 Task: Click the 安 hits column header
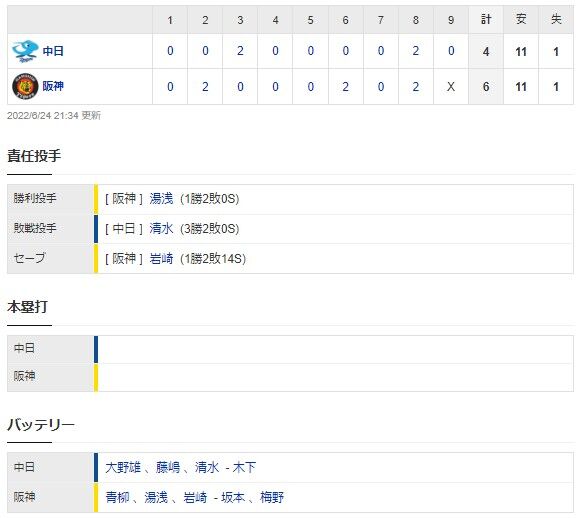[x=521, y=20]
